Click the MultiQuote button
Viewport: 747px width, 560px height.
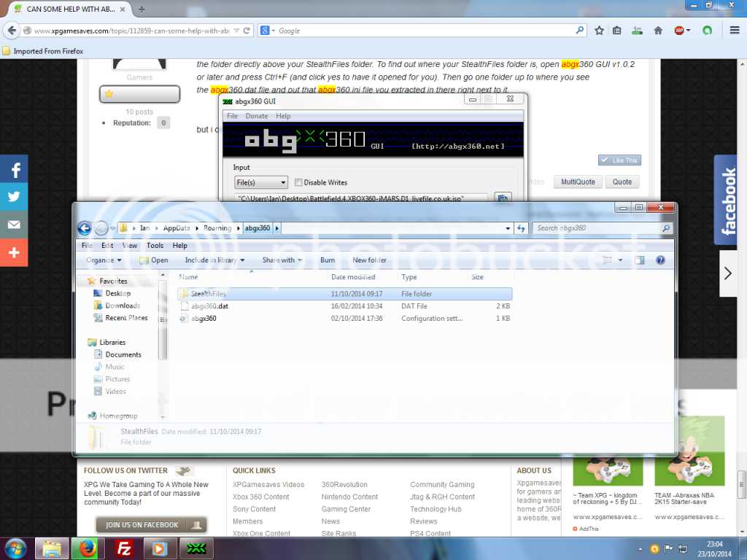tap(577, 182)
